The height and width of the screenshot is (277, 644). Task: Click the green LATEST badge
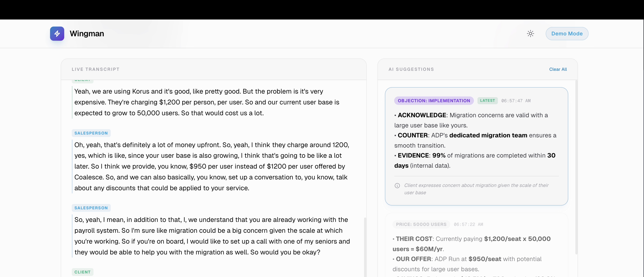(487, 100)
